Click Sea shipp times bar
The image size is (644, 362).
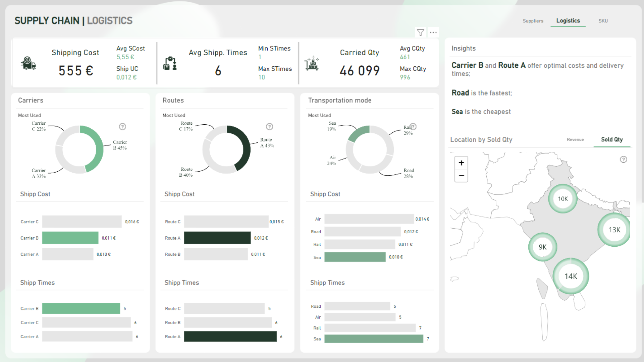coord(374,339)
